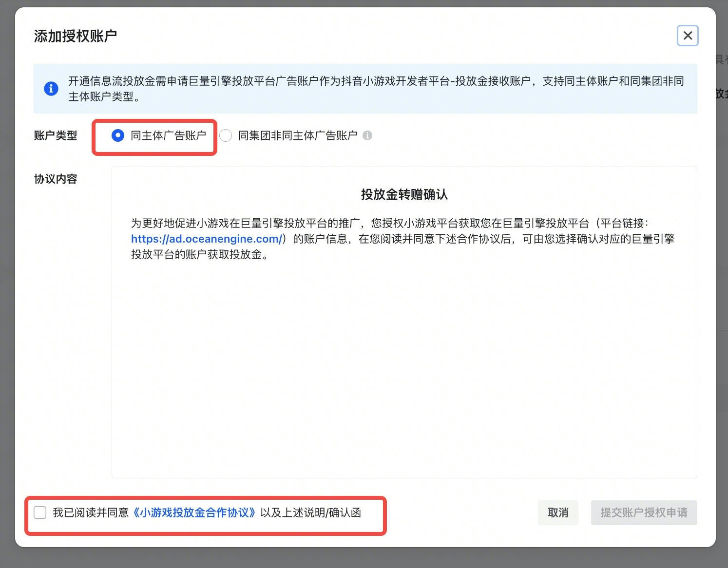Image resolution: width=728 pixels, height=568 pixels.
Task: Open the https://ad.oceanengine.com/ link
Action: point(207,239)
